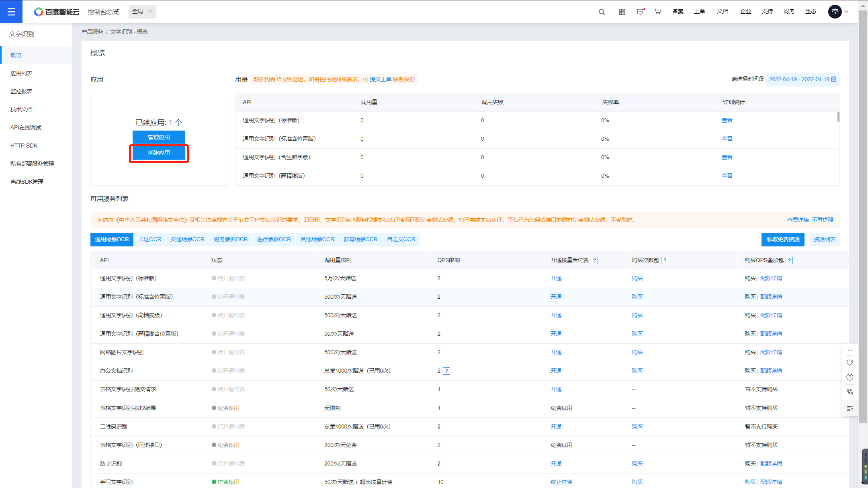Viewport: 868px width, 488px height.
Task: Click the question mark floating icon
Action: click(x=850, y=377)
